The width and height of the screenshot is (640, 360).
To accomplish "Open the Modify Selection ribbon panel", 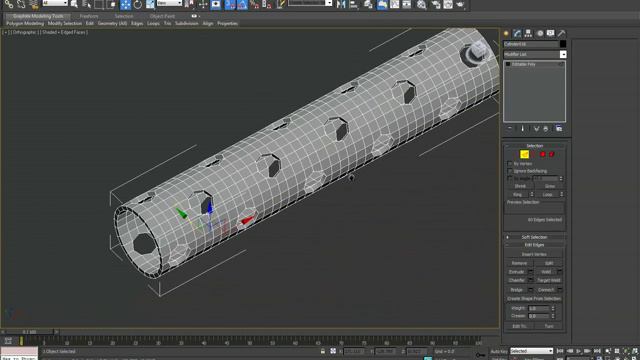I will [x=65, y=24].
